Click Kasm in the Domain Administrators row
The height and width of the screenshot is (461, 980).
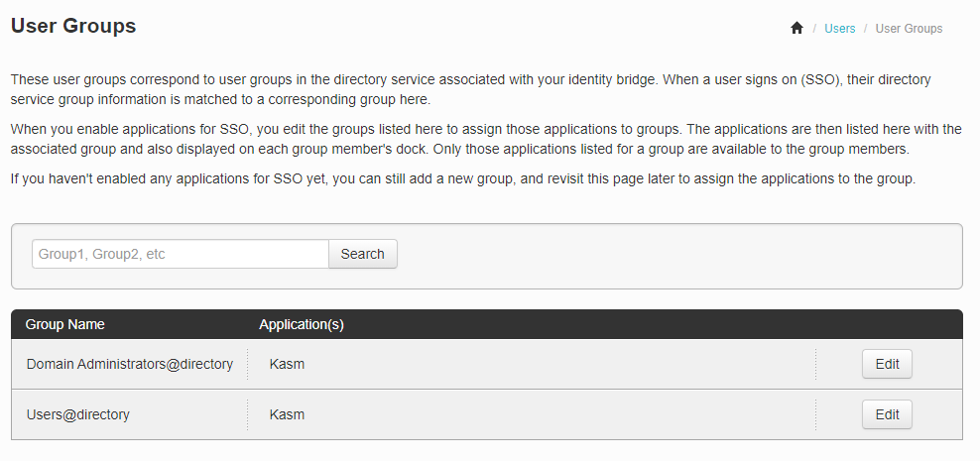pos(287,364)
